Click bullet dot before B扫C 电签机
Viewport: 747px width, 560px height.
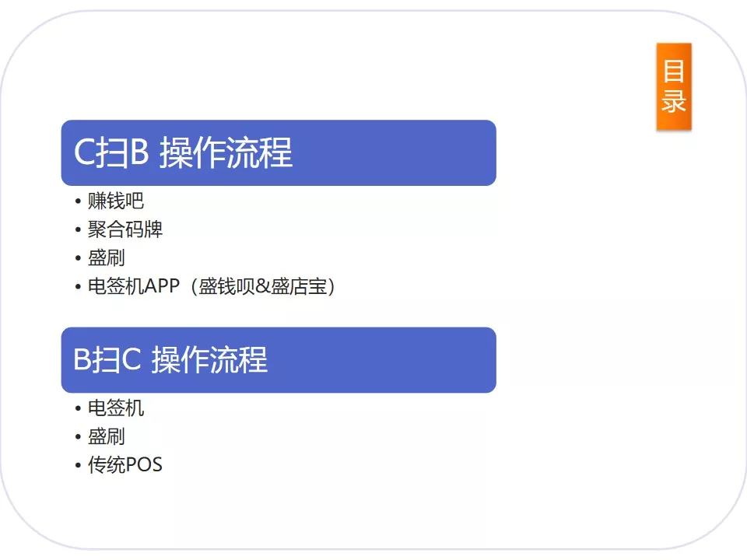point(78,408)
